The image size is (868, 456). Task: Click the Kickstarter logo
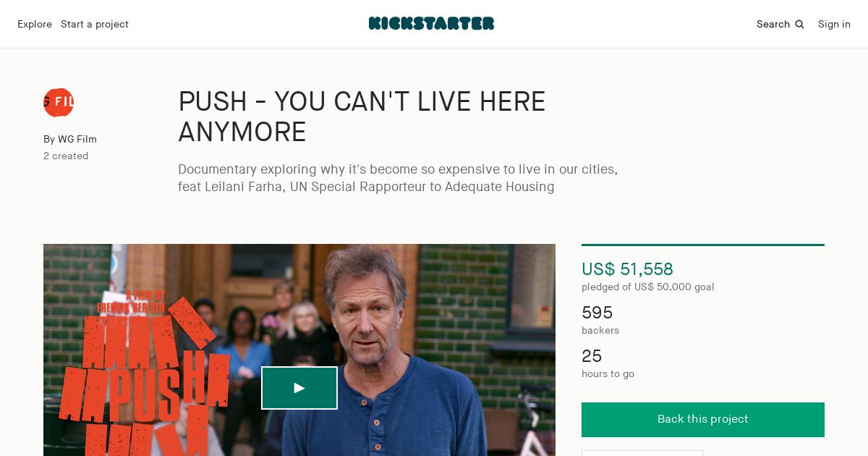pos(431,24)
